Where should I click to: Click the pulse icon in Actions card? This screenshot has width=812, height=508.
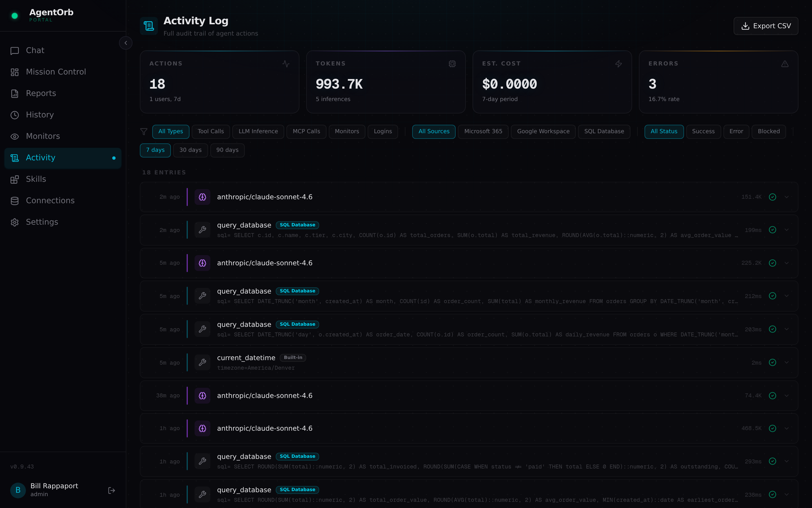coord(286,64)
